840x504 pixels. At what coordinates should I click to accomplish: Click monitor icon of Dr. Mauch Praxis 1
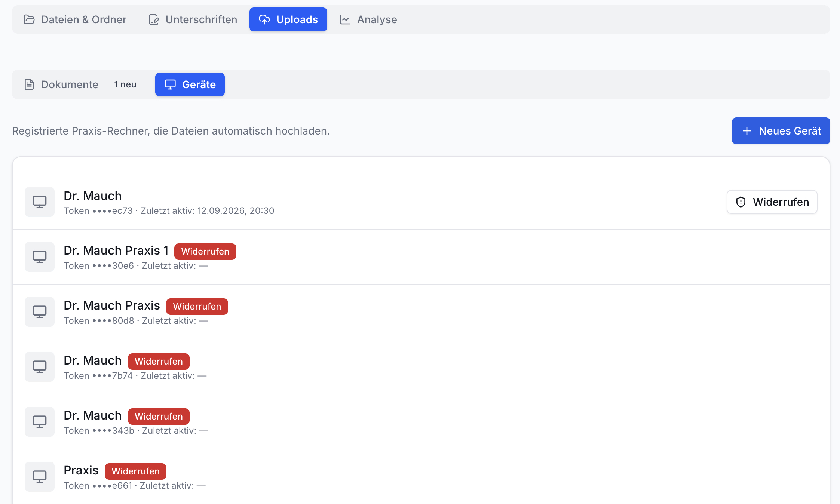pyautogui.click(x=40, y=257)
